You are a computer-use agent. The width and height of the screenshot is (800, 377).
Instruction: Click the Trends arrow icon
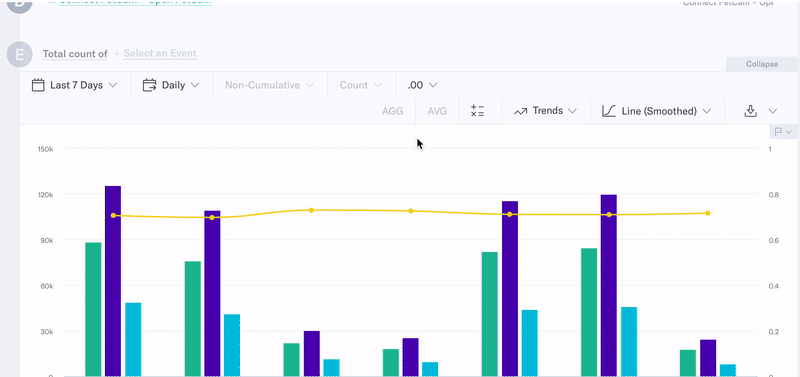[x=520, y=111]
